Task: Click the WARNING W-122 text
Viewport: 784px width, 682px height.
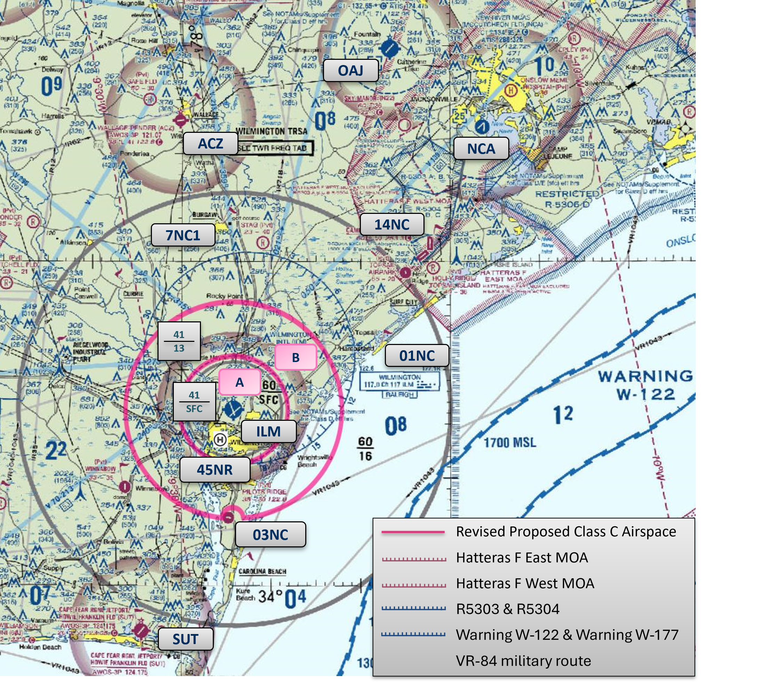Action: click(x=646, y=385)
